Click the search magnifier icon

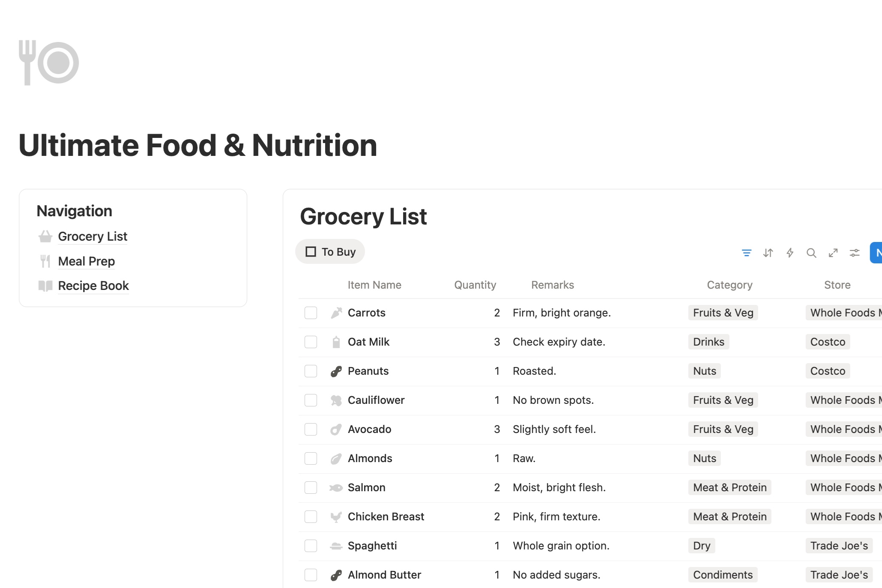coord(811,253)
